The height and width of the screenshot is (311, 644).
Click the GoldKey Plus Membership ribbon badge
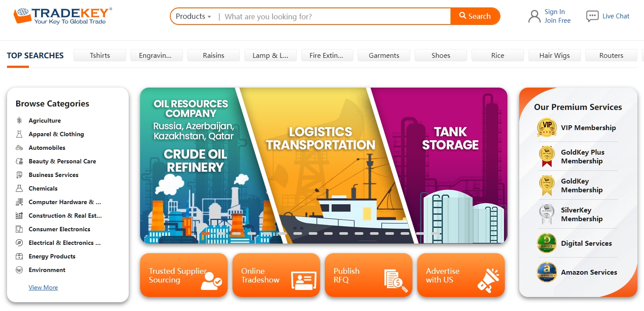pos(546,156)
